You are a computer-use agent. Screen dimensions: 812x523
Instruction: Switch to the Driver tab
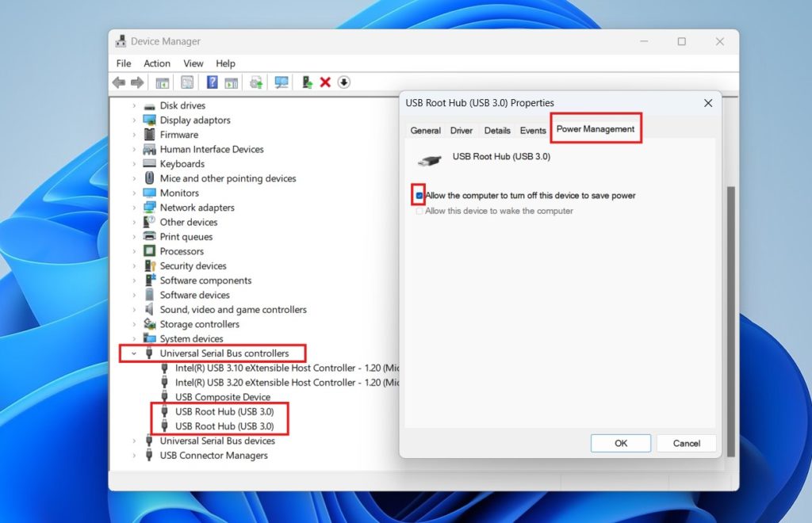[461, 130]
